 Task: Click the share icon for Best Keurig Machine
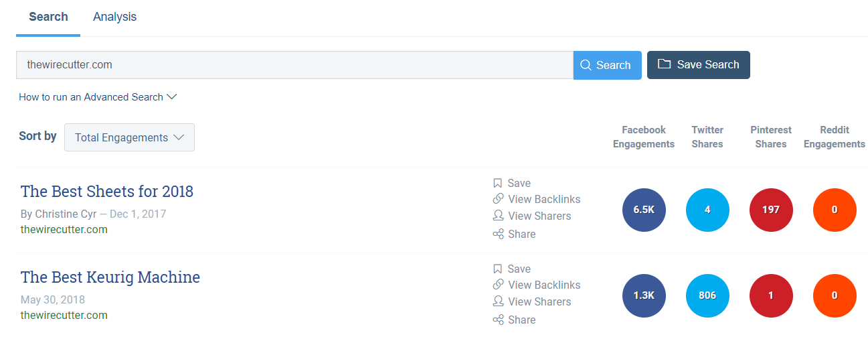pyautogui.click(x=498, y=320)
